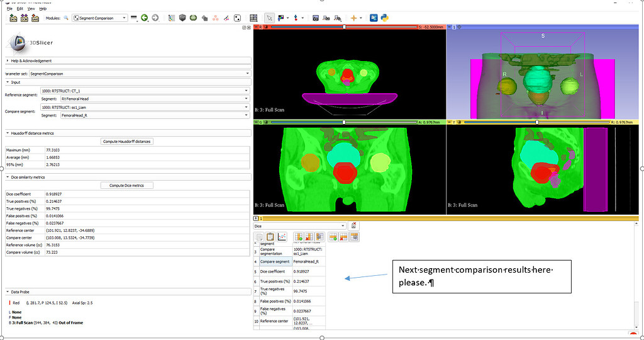
Task: Click Compute Hausdorff distances button
Action: tap(126, 142)
